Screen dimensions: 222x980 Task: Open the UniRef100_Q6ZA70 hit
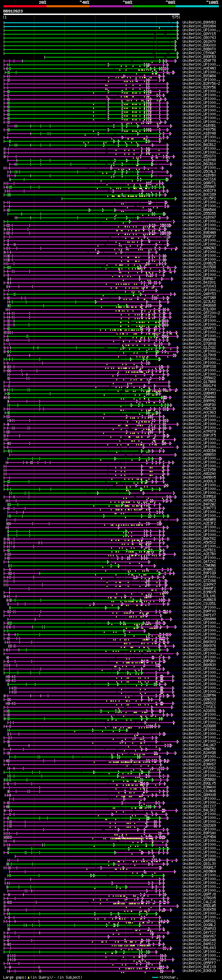pos(199,41)
